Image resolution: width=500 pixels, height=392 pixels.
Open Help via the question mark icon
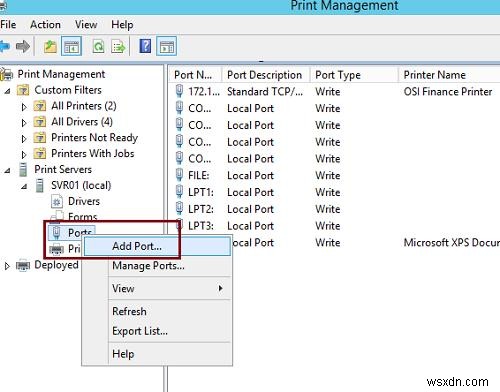[x=145, y=46]
